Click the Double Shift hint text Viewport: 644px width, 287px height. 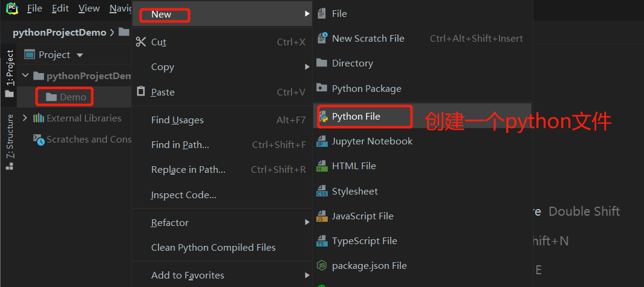point(584,211)
